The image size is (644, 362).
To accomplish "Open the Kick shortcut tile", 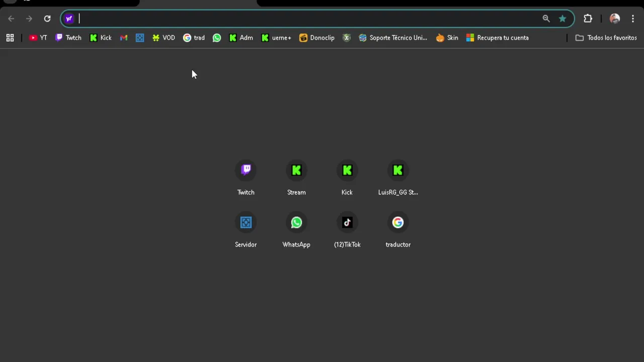I will [347, 178].
